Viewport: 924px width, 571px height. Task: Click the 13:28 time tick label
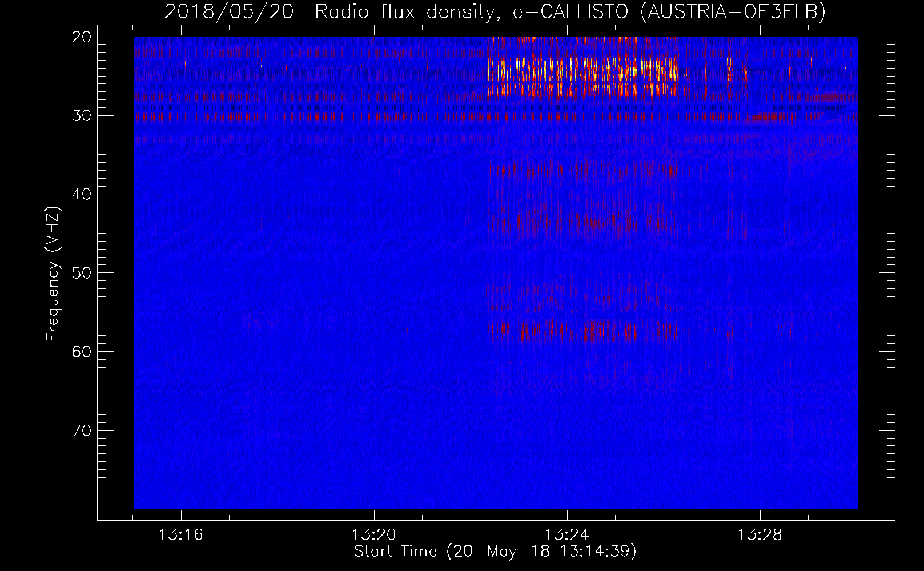pyautogui.click(x=760, y=535)
